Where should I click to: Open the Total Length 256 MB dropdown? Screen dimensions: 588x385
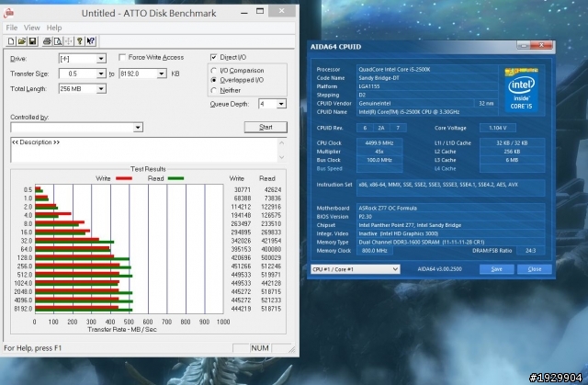click(x=101, y=89)
